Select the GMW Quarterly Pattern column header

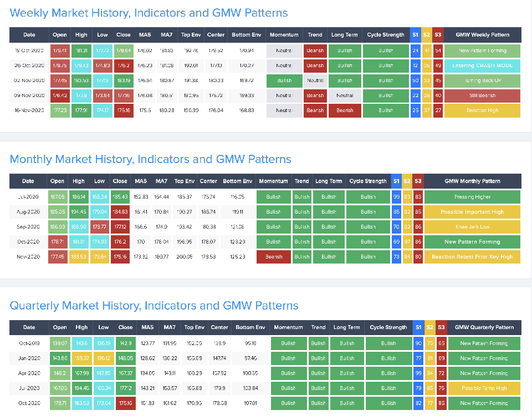coord(484,327)
